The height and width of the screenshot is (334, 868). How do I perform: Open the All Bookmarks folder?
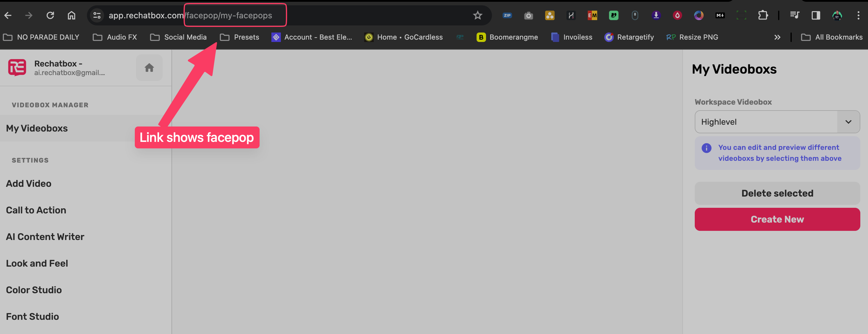click(x=832, y=37)
